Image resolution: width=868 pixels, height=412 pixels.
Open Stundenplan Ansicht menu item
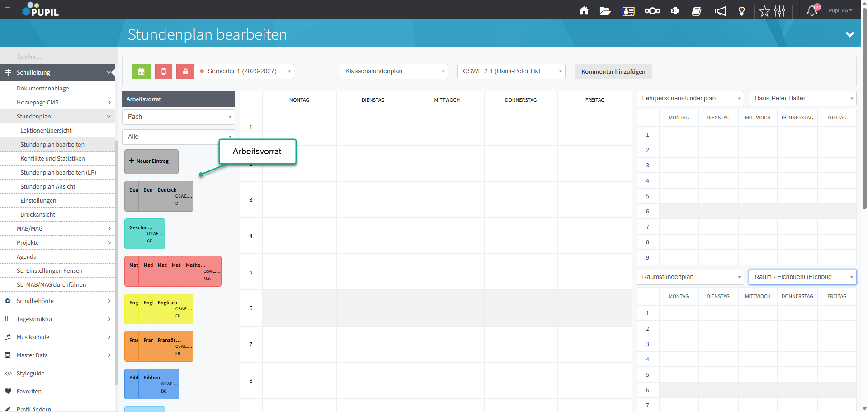point(48,187)
